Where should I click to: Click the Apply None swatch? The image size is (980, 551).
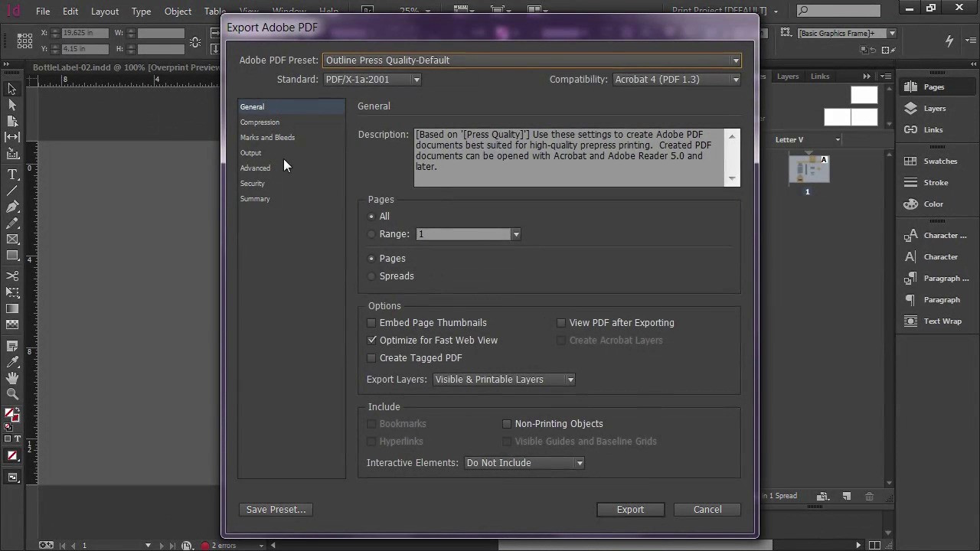[12, 456]
